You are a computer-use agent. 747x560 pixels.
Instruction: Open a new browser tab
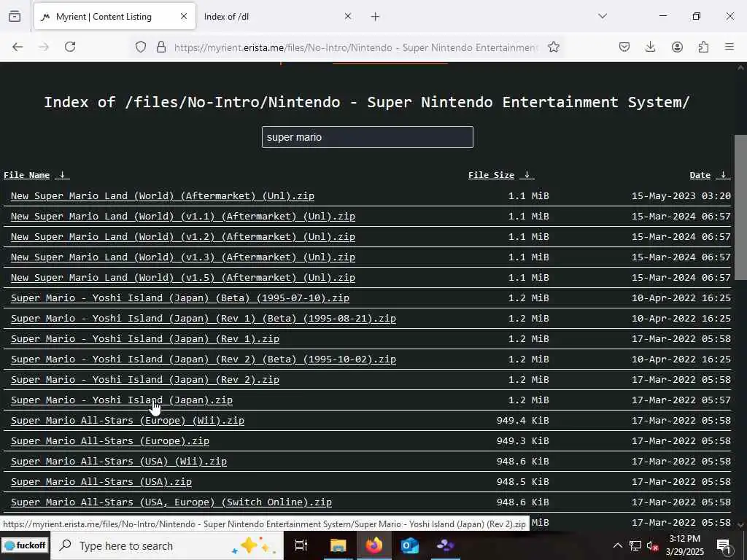tap(376, 17)
